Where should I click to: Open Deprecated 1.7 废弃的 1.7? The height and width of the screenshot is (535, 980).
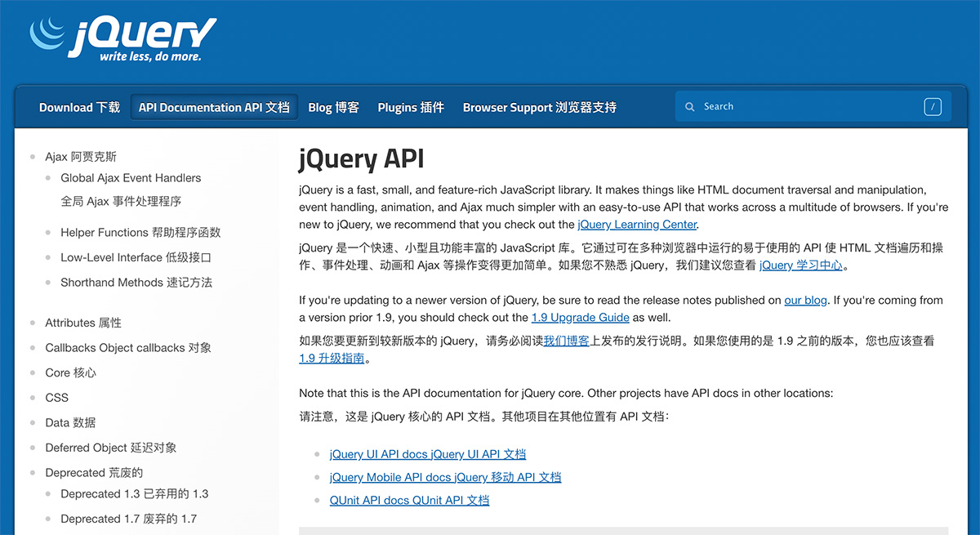click(128, 519)
